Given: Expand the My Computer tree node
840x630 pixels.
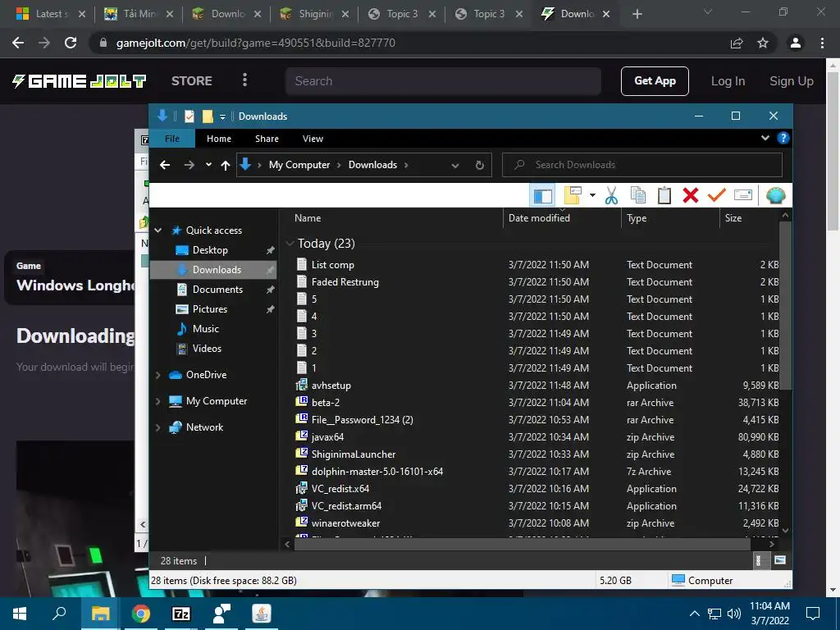Looking at the screenshot, I should 158,401.
